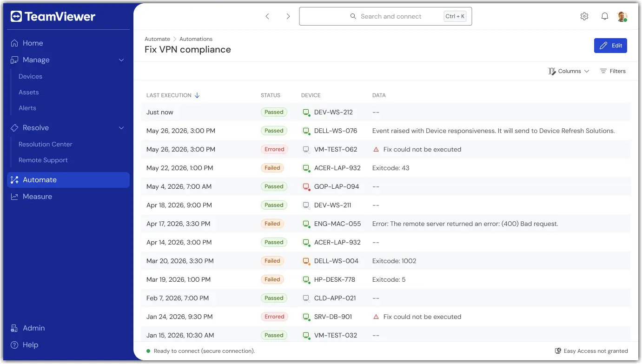Collapse the Resolve section chevron
642x364 pixels.
[121, 128]
